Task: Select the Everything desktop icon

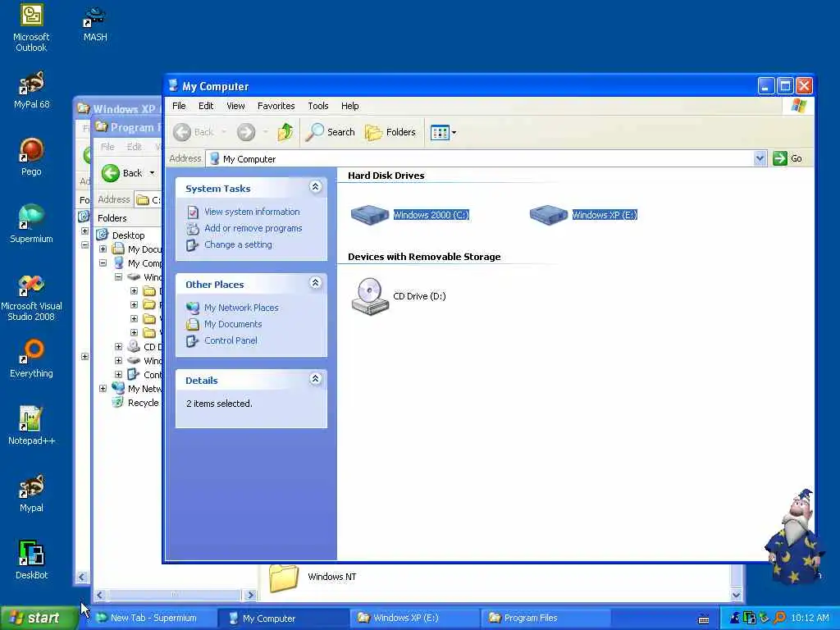Action: coord(31,358)
